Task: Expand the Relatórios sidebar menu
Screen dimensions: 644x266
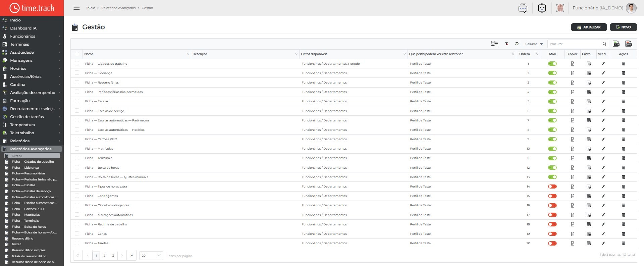Action: pyautogui.click(x=32, y=141)
